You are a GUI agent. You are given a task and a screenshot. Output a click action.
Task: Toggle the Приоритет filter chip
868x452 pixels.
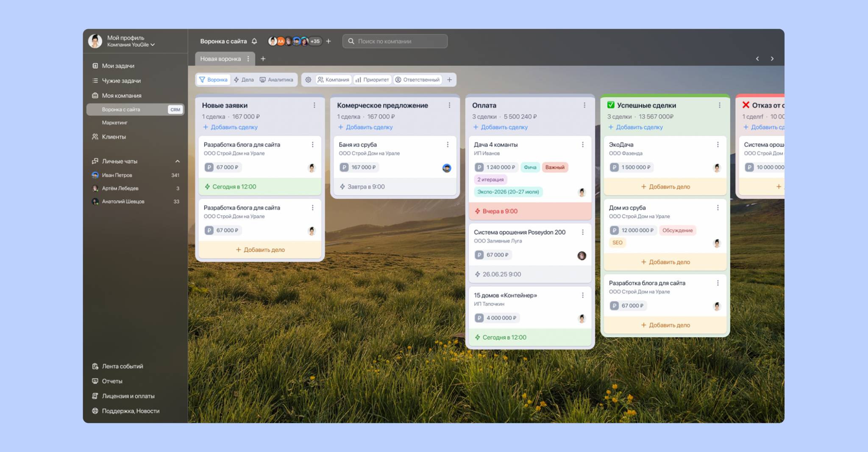tap(372, 80)
